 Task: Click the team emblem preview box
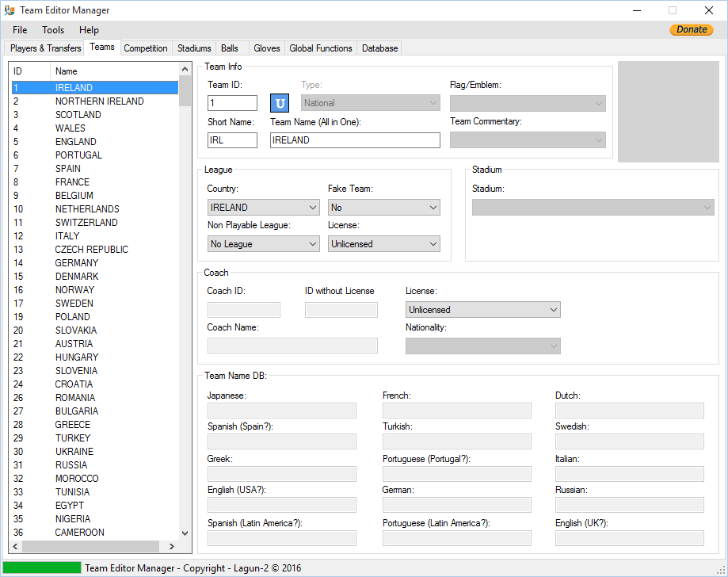(669, 112)
